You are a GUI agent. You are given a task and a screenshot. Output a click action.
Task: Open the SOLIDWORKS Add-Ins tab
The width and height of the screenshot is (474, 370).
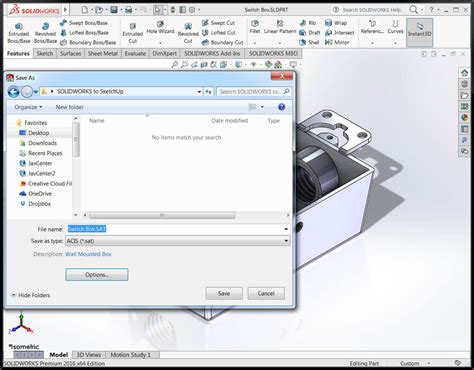pyautogui.click(x=212, y=53)
